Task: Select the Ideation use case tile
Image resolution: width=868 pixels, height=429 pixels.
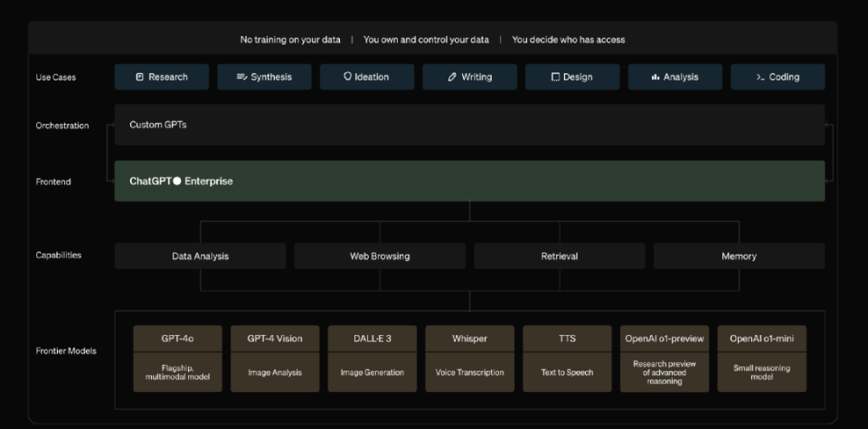Action: 367,77
